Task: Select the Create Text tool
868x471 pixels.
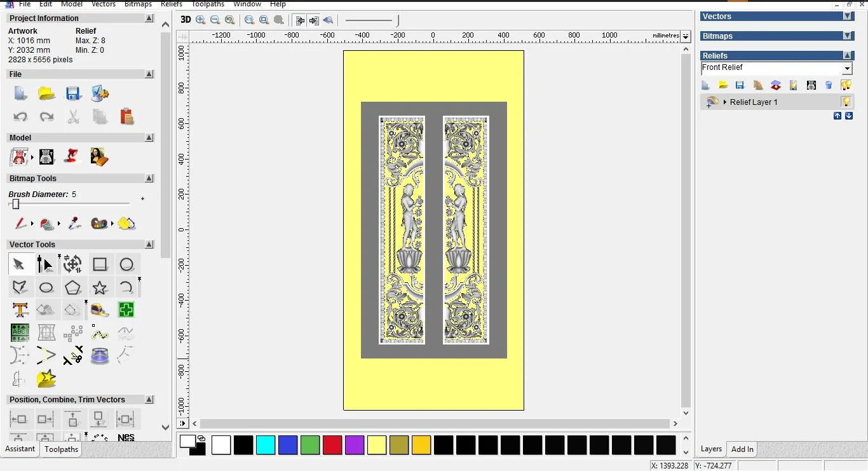Action: (x=20, y=310)
